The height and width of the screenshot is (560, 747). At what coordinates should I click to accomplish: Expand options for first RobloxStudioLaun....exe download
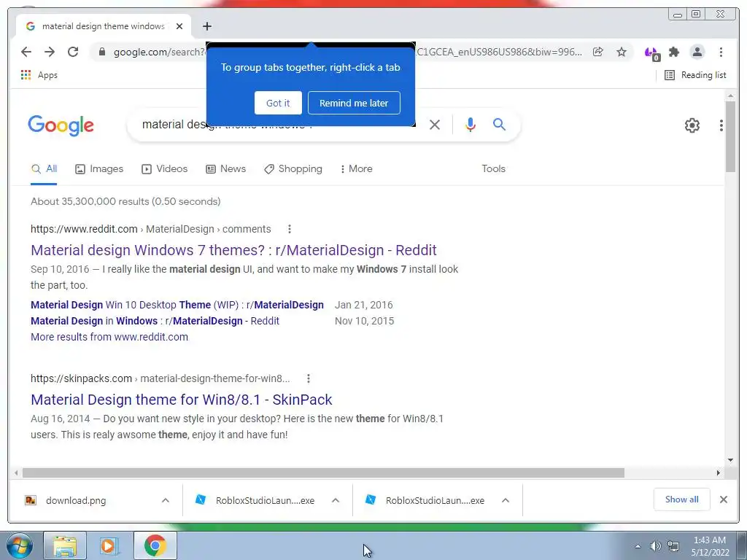[x=336, y=500]
